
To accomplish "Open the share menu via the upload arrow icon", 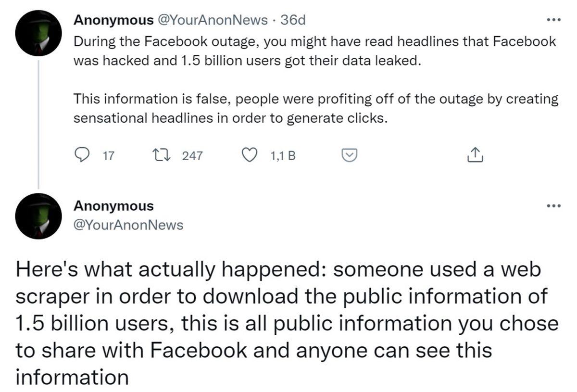I will 476,154.
